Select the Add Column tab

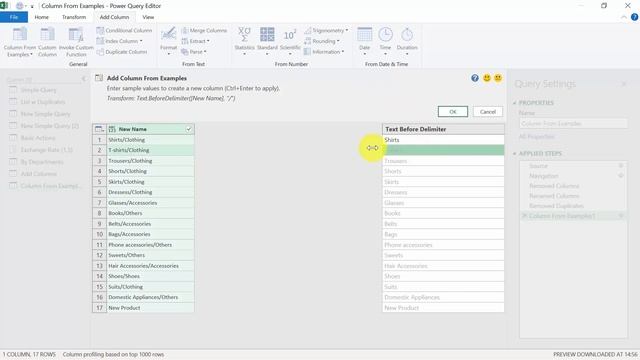point(114,17)
